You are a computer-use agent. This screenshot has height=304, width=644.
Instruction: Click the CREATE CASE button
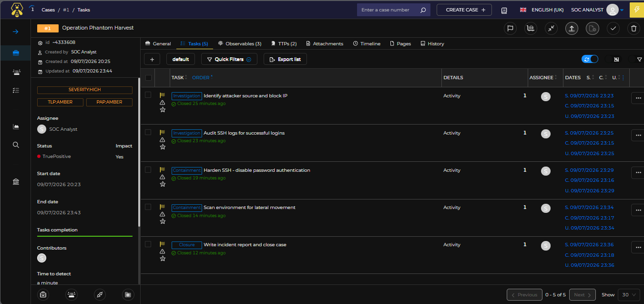[x=464, y=10]
